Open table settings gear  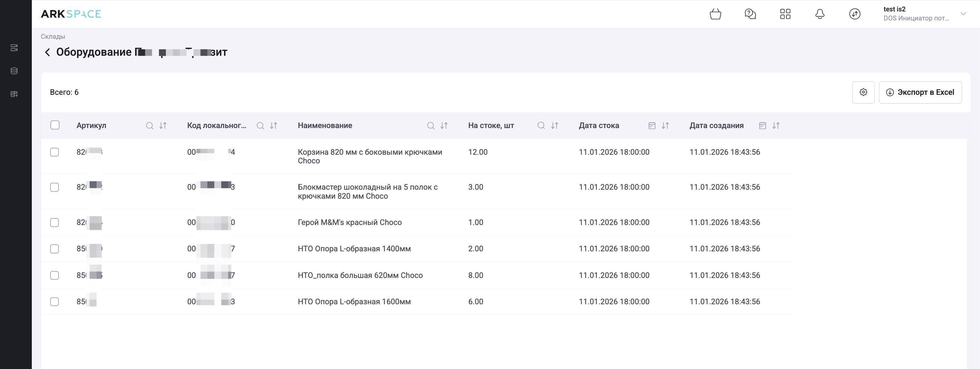[863, 92]
